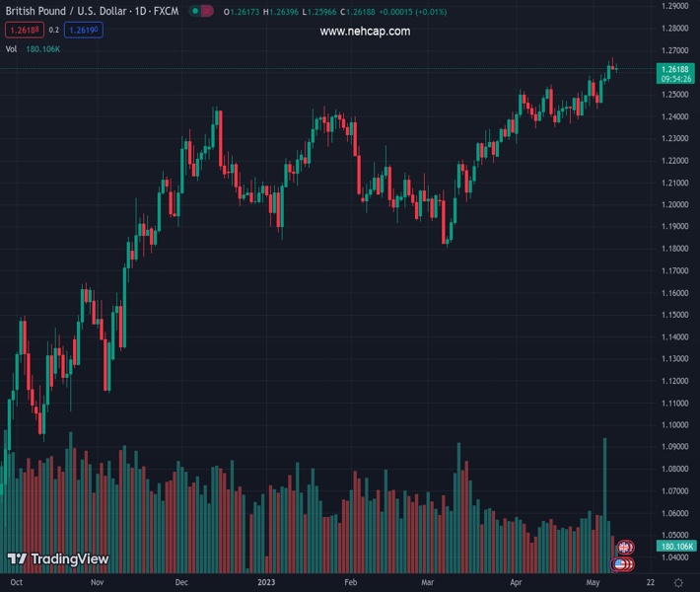Viewport: 700px width, 592px height.
Task: Click the green Vol value 180.106K in legend
Action: point(43,48)
